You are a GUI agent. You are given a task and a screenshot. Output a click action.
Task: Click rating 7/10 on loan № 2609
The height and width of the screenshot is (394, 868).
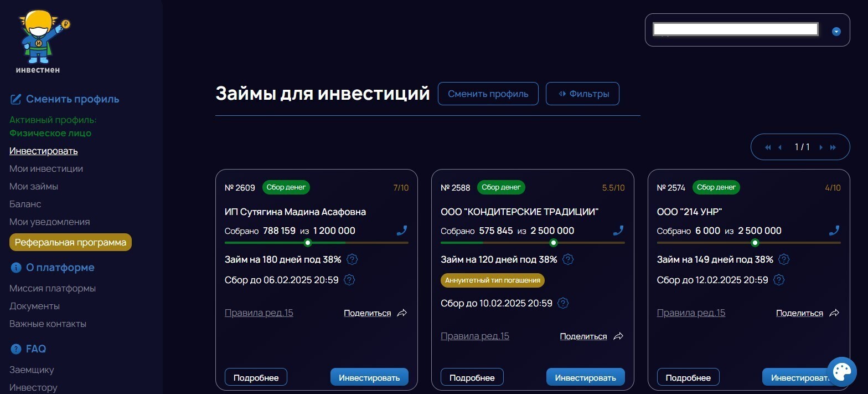(x=401, y=188)
